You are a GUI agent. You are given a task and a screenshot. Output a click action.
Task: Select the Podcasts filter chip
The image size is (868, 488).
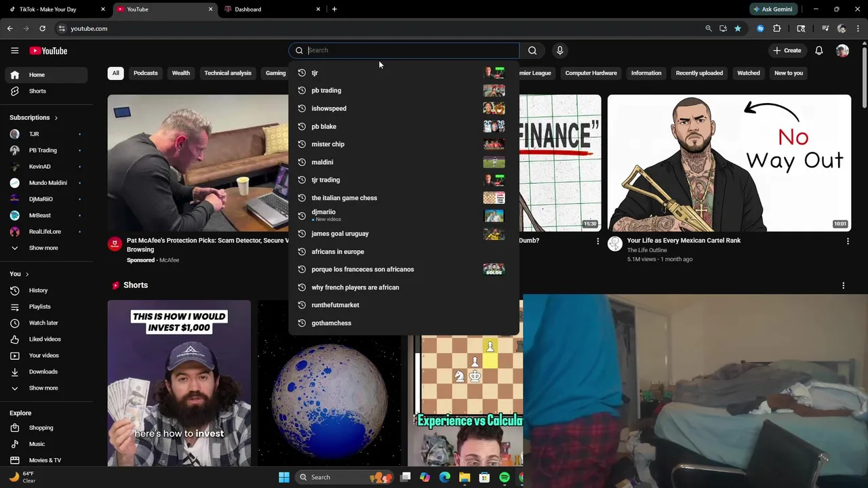click(146, 73)
